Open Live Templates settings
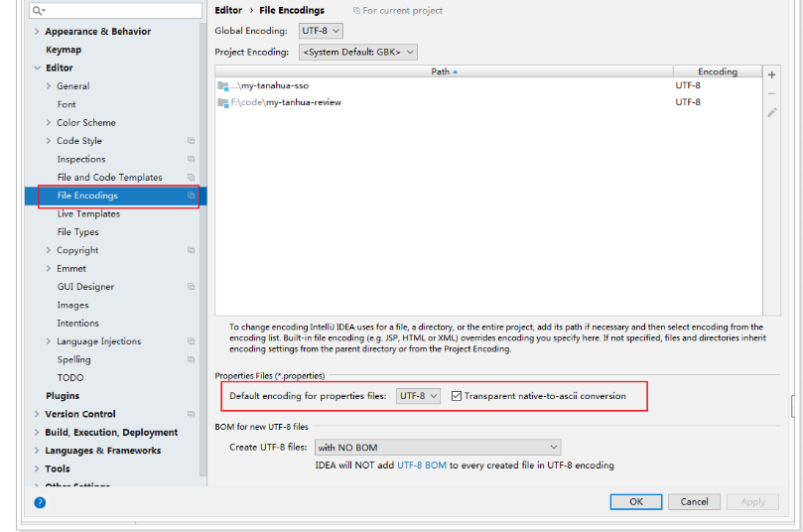 88,214
